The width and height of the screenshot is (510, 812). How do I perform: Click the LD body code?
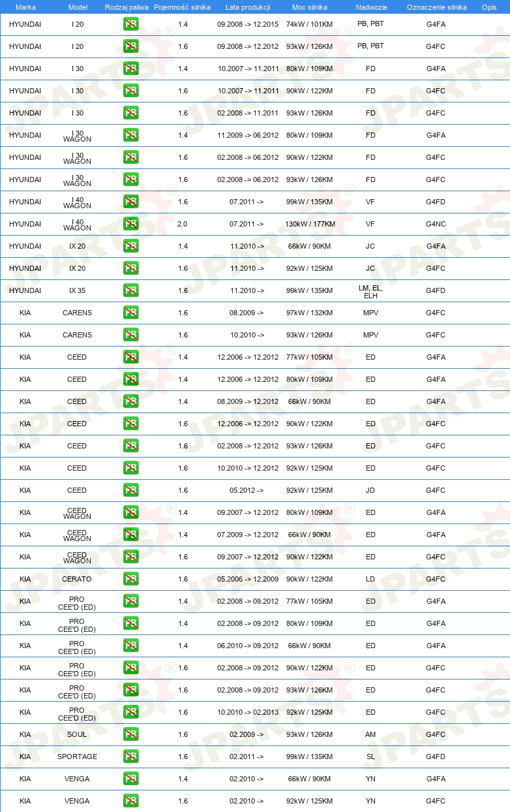click(370, 579)
